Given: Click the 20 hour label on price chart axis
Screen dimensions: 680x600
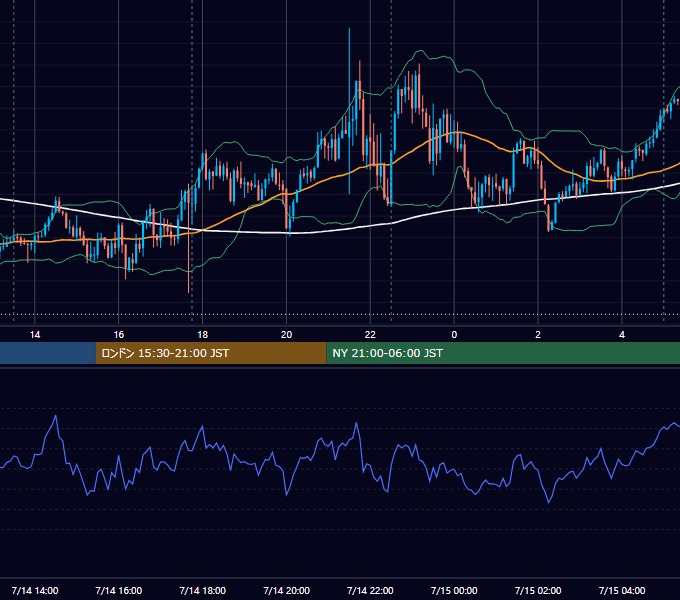Looking at the screenshot, I should [x=286, y=335].
